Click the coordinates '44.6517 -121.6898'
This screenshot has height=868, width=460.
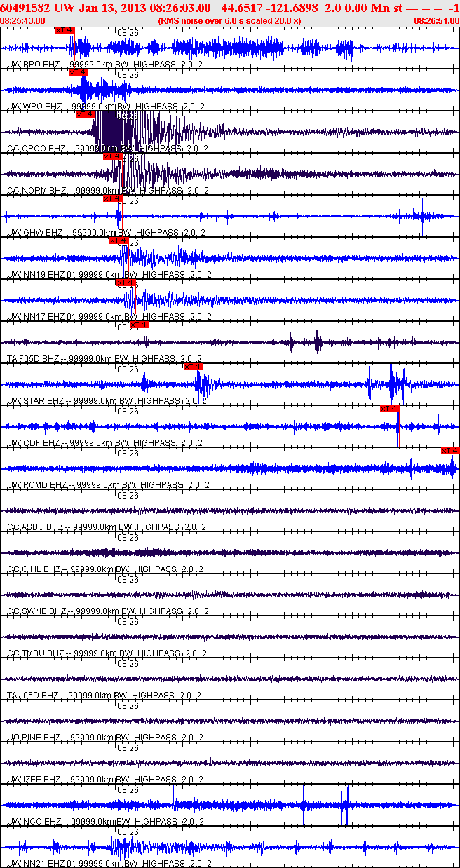coord(269,8)
